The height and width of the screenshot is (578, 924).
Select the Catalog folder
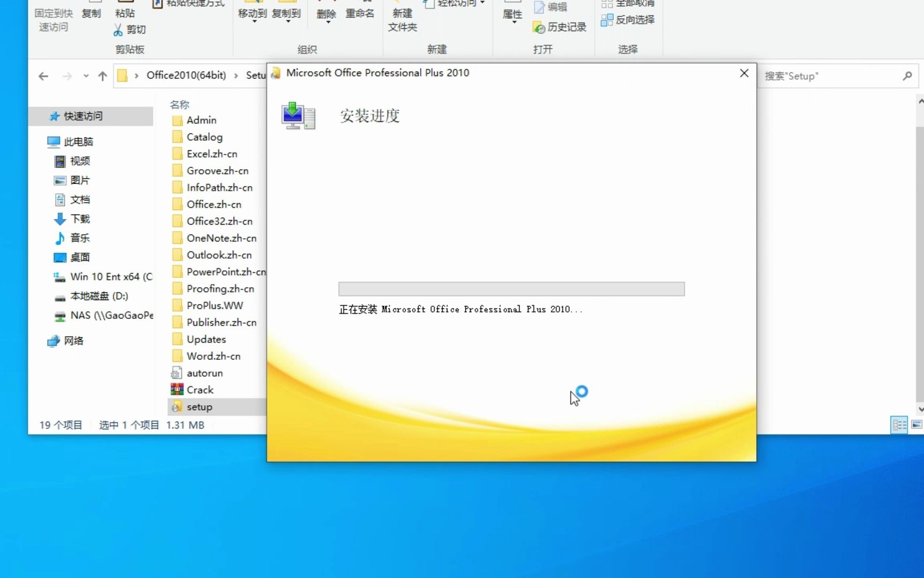coord(197,138)
